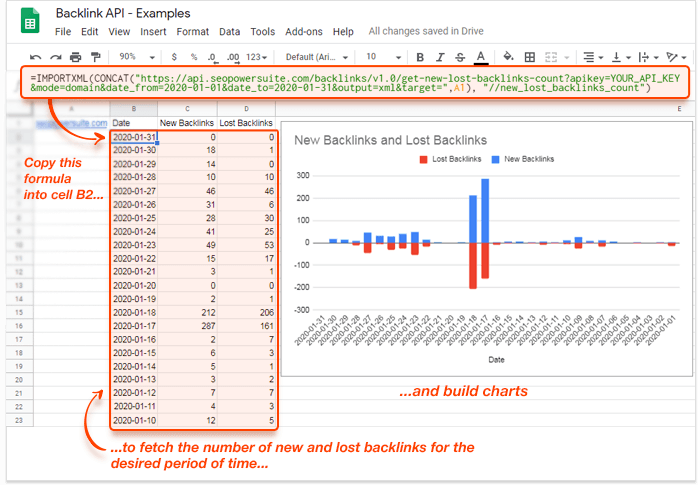Open the Merge cells dropdown arrow

(x=567, y=57)
